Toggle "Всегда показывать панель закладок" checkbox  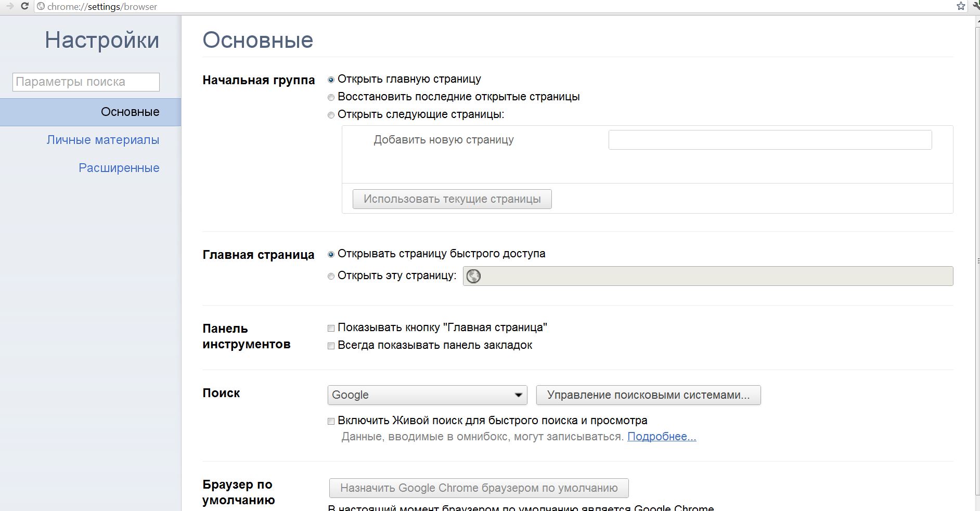tap(331, 346)
